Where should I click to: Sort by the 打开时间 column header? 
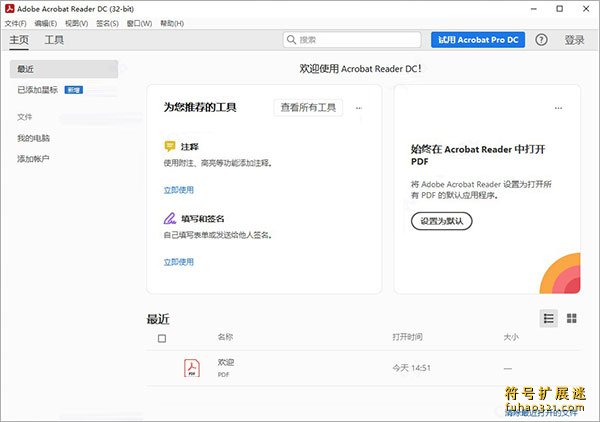click(x=408, y=337)
